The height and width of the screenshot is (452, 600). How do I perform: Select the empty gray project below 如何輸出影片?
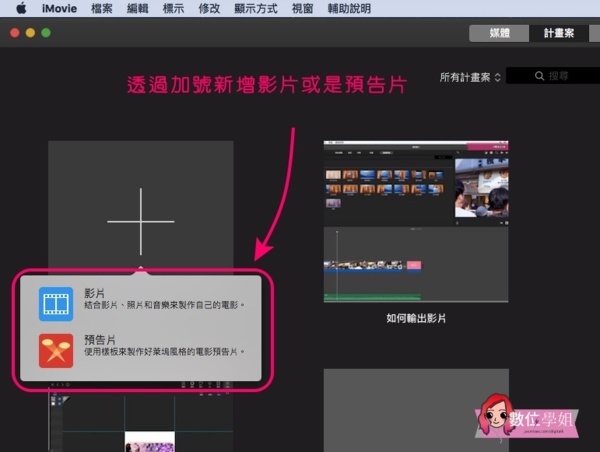tap(415, 410)
